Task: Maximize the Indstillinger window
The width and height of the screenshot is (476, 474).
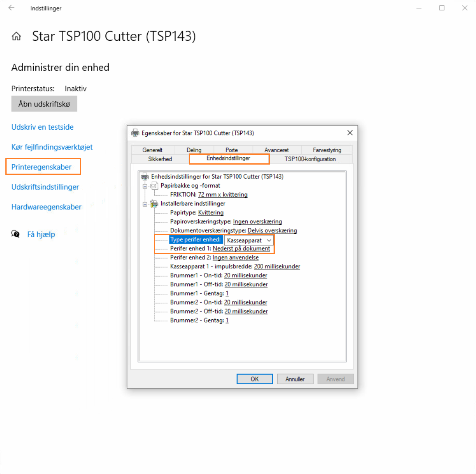Action: coord(442,8)
